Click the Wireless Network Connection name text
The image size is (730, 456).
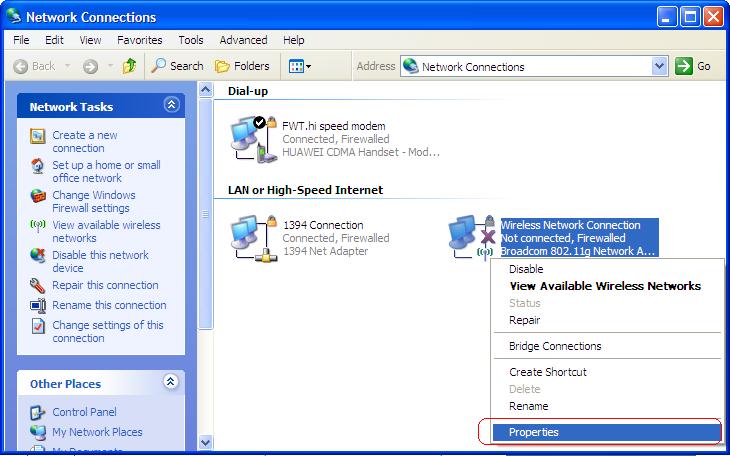571,225
